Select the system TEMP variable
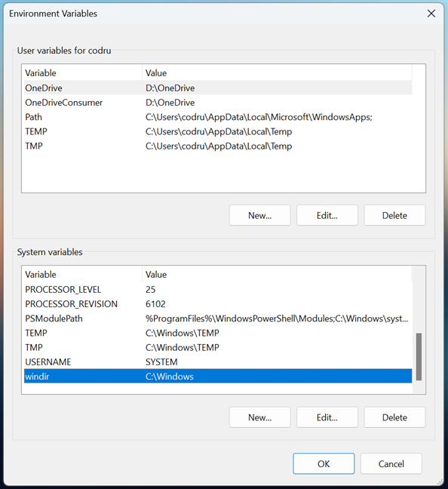The height and width of the screenshot is (489, 448). point(218,333)
